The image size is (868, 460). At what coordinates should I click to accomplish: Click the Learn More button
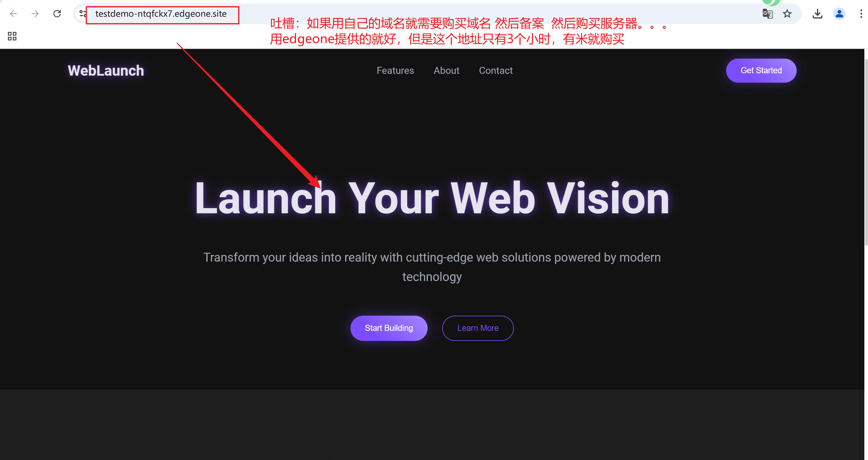[x=478, y=328]
